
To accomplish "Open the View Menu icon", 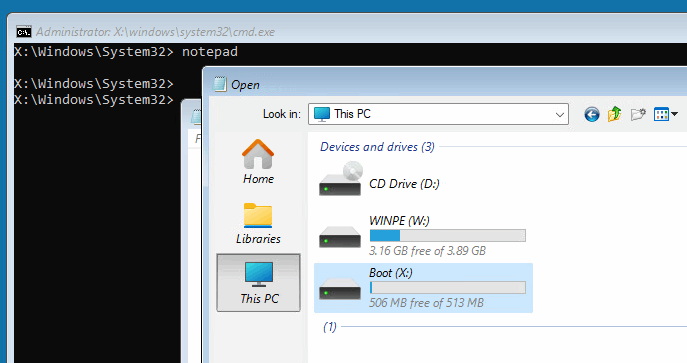I will pos(661,114).
